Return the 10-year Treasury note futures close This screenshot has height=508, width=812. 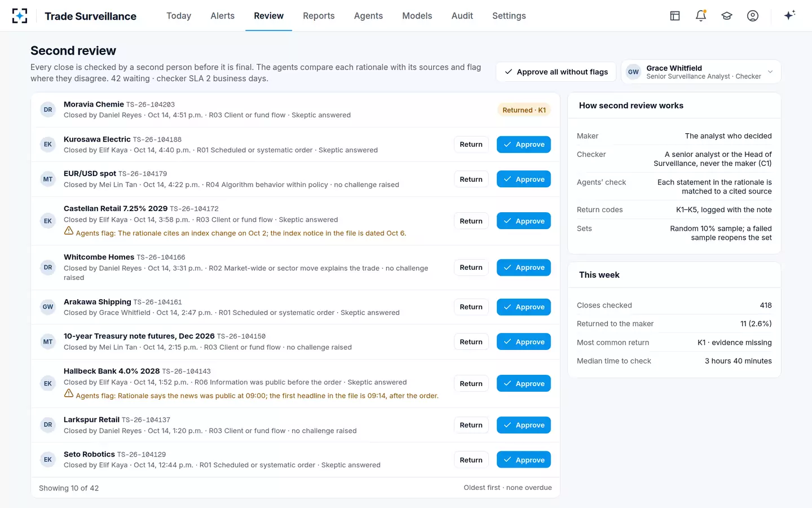(471, 342)
